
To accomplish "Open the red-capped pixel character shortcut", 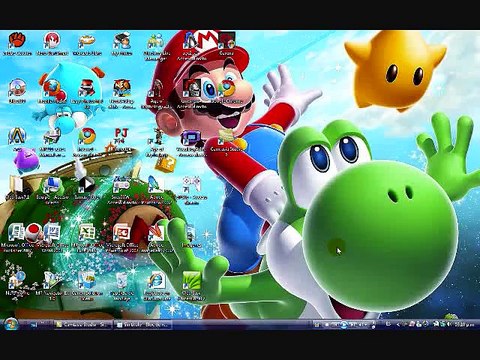I will [x=87, y=88].
